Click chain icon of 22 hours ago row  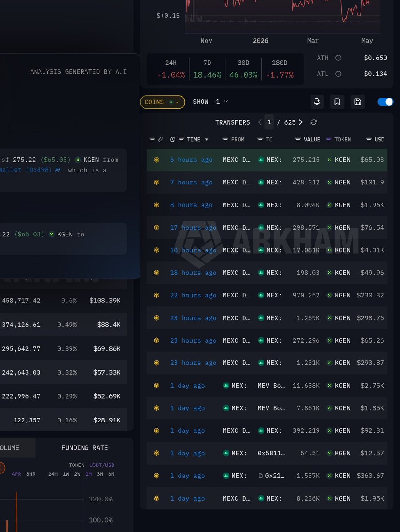pyautogui.click(x=156, y=296)
